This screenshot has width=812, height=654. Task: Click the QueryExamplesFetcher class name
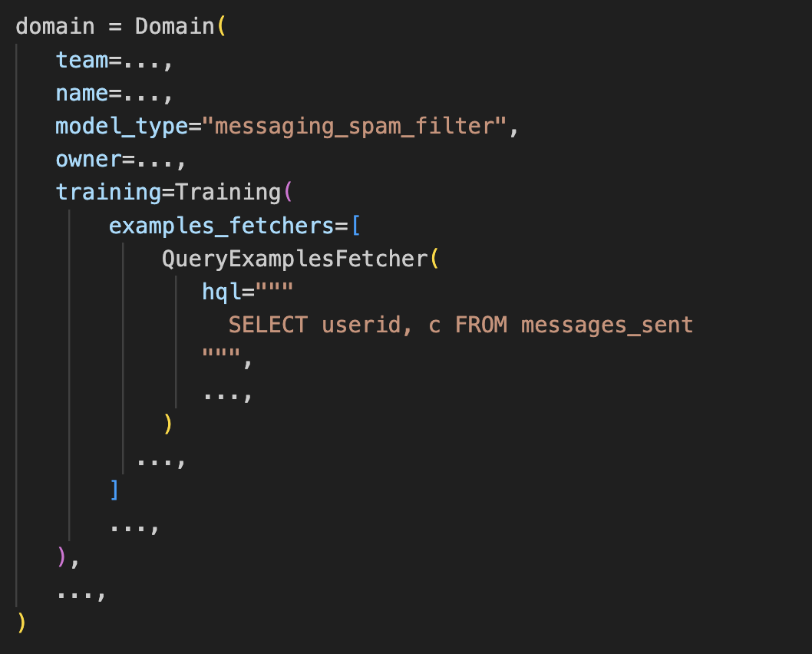295,259
